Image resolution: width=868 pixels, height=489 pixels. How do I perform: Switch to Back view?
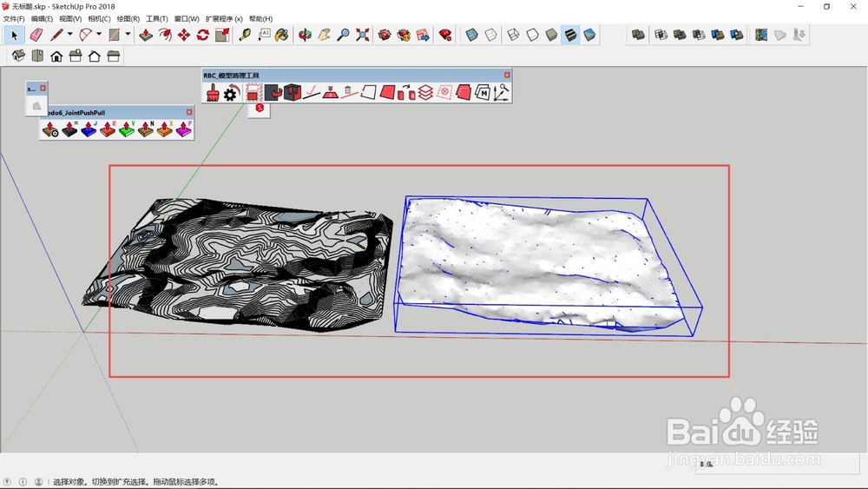pos(94,56)
